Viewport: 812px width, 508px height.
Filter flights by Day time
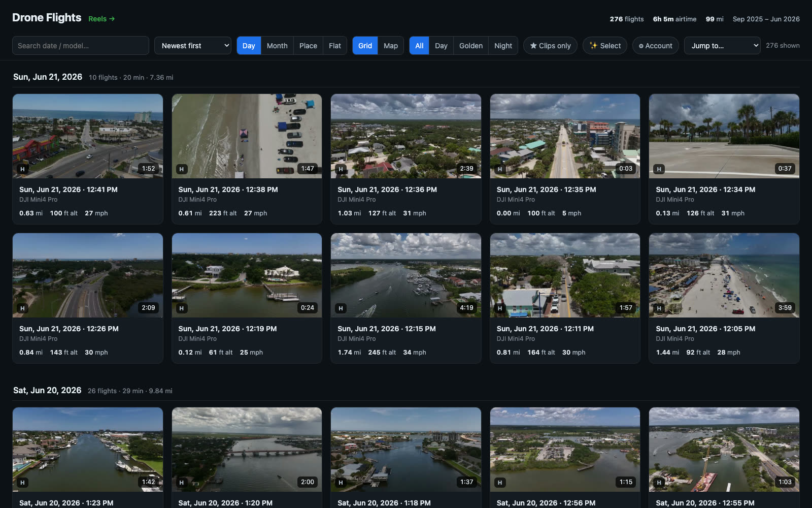[x=441, y=46]
